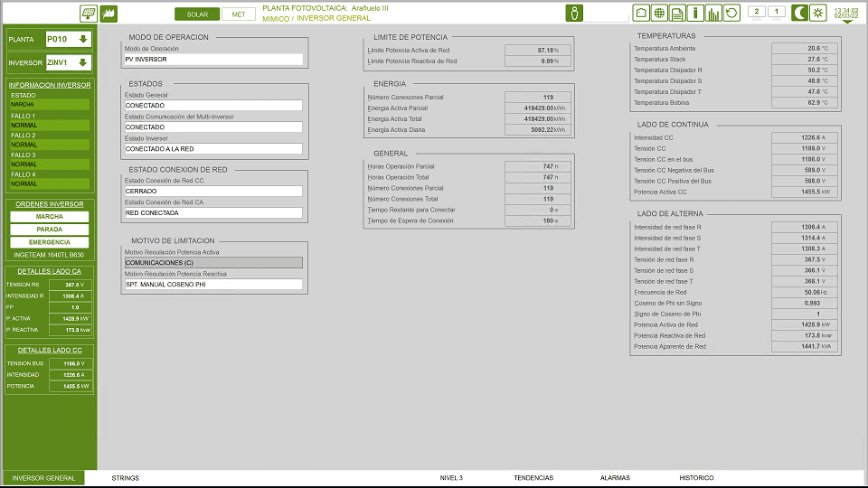Viewport: 868px width, 488px height.
Task: Select the MET view toggle
Action: [239, 14]
